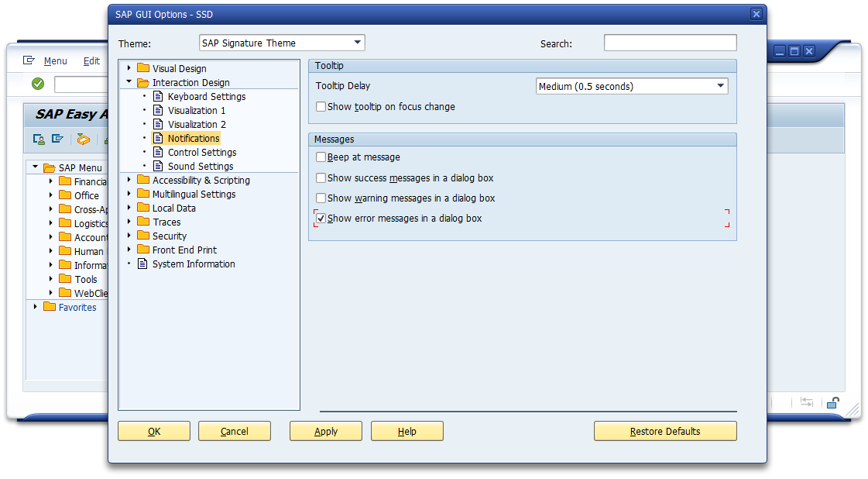Select Notifications in the options tree
This screenshot has height=479, width=868.
(x=194, y=138)
